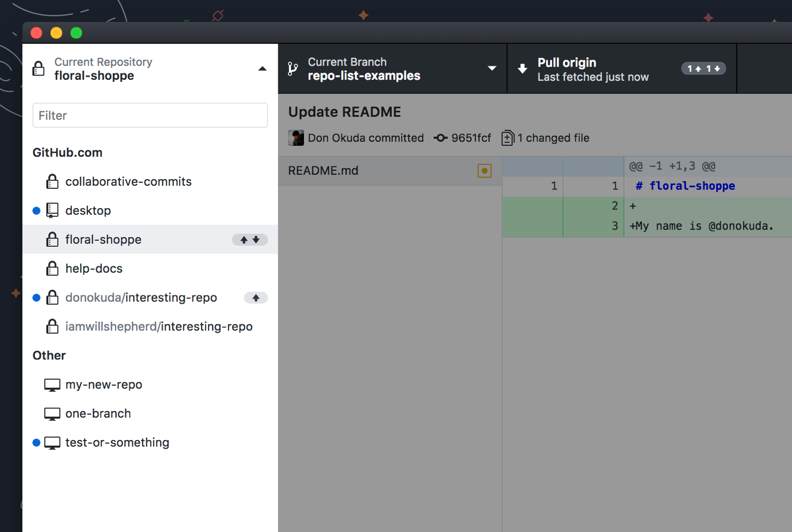Click the Other group heading
This screenshot has height=532, width=792.
point(49,355)
